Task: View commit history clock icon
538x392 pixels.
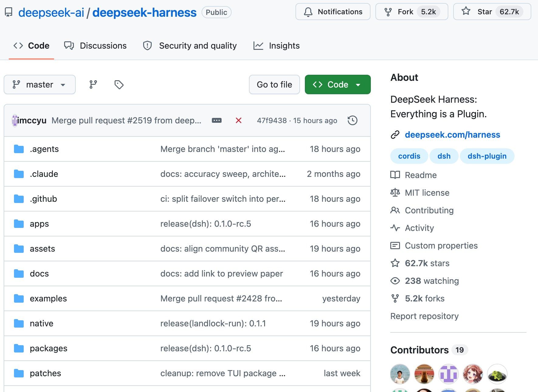Action: pyautogui.click(x=353, y=120)
